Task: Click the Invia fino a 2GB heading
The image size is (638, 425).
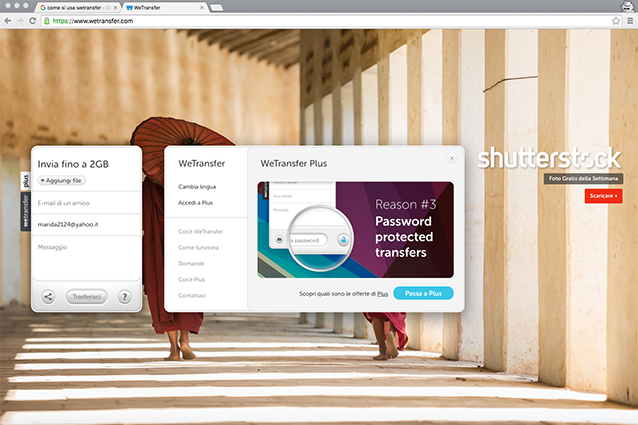Action: [73, 164]
